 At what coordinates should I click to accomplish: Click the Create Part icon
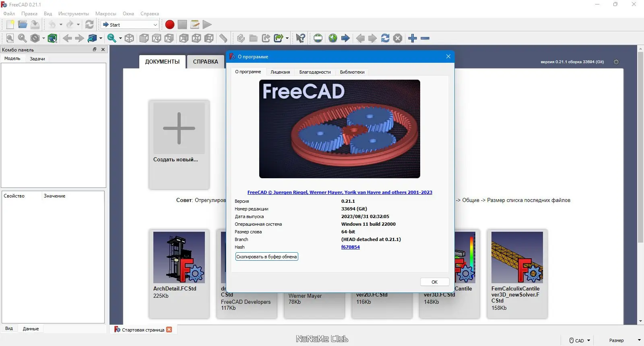(x=241, y=38)
